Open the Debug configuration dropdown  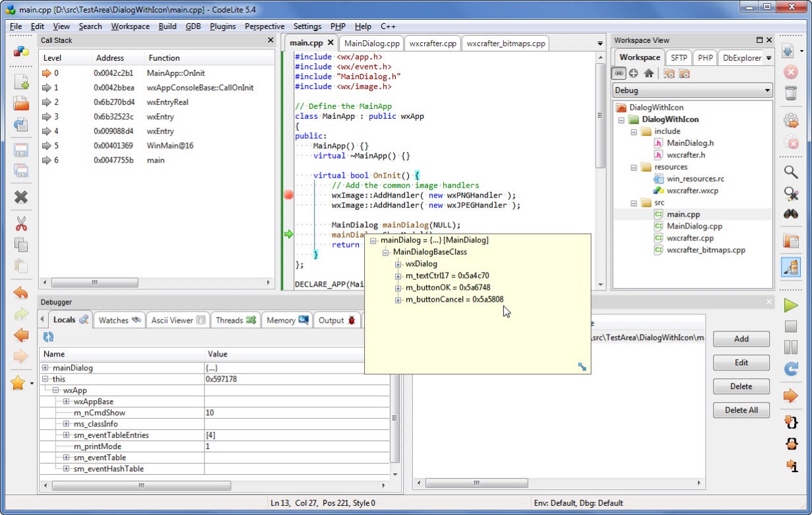coord(767,90)
